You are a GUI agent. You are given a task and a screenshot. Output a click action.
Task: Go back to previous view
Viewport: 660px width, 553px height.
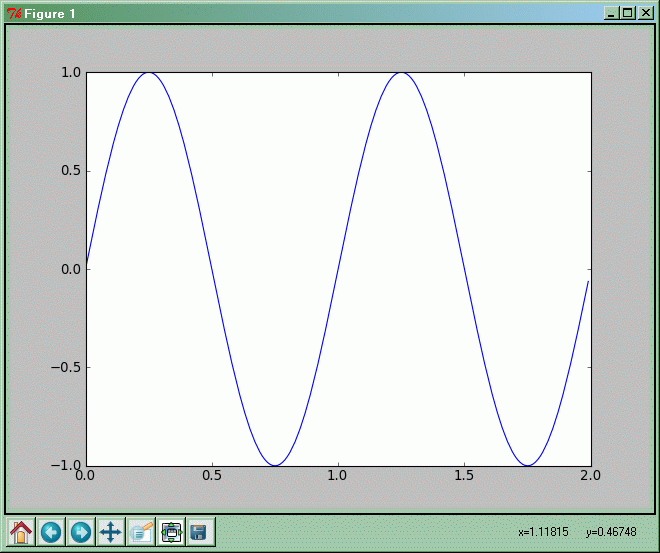point(51,532)
